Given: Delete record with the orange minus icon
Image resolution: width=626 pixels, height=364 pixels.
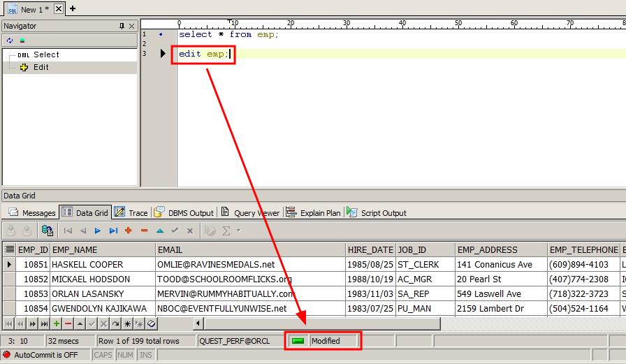Looking at the screenshot, I should coord(144,231).
